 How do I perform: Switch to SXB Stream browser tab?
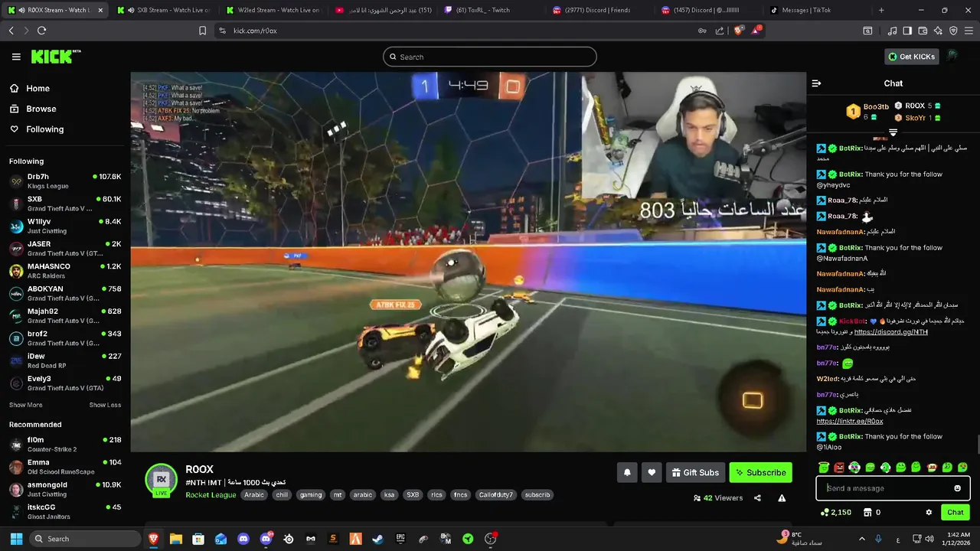[x=163, y=10]
